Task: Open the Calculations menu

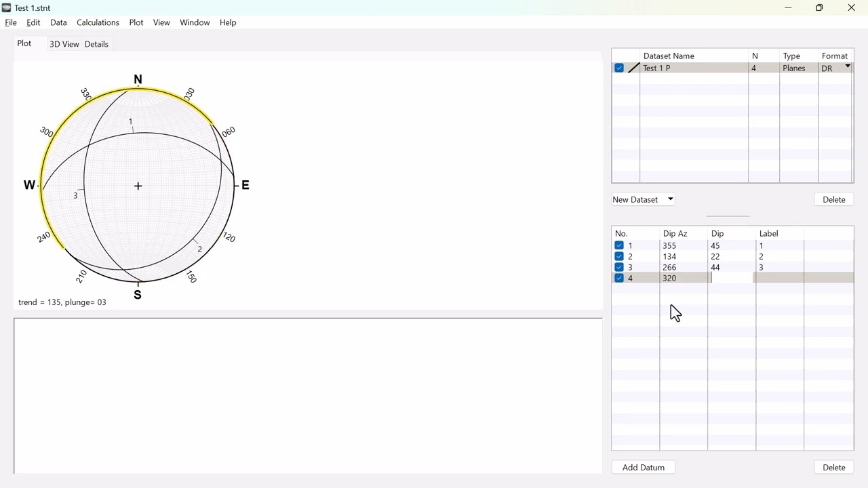Action: pos(98,22)
